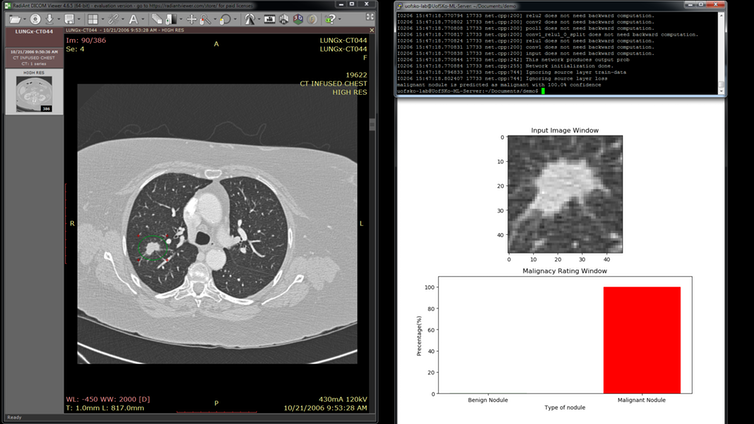Click the download/search PACS arrow icon

tap(49, 18)
